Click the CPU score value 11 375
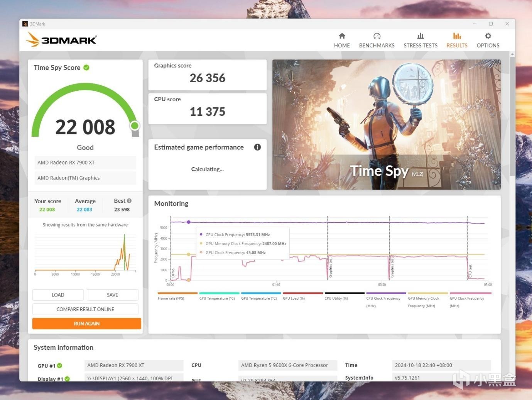Viewport: 532px width, 400px height. [x=208, y=112]
